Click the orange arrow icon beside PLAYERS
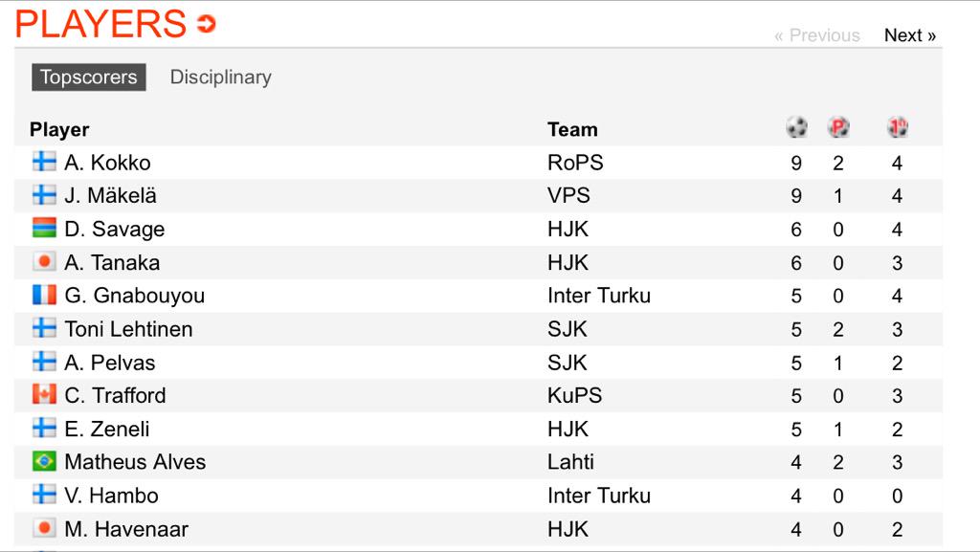The width and height of the screenshot is (980, 552). [206, 24]
